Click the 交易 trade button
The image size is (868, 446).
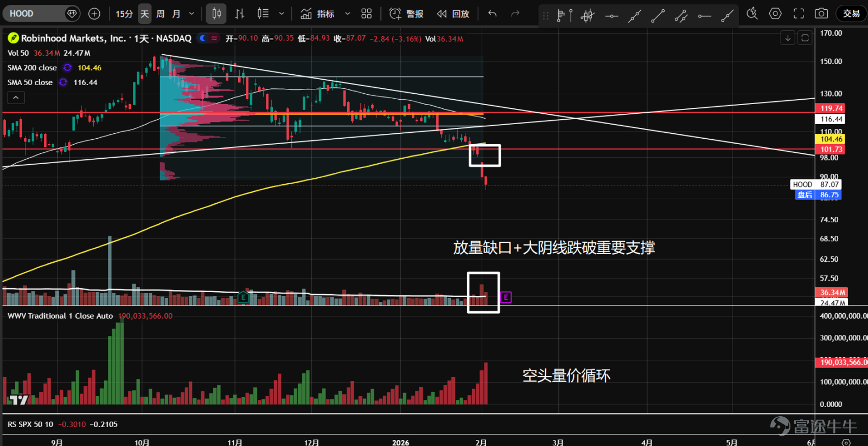[851, 14]
